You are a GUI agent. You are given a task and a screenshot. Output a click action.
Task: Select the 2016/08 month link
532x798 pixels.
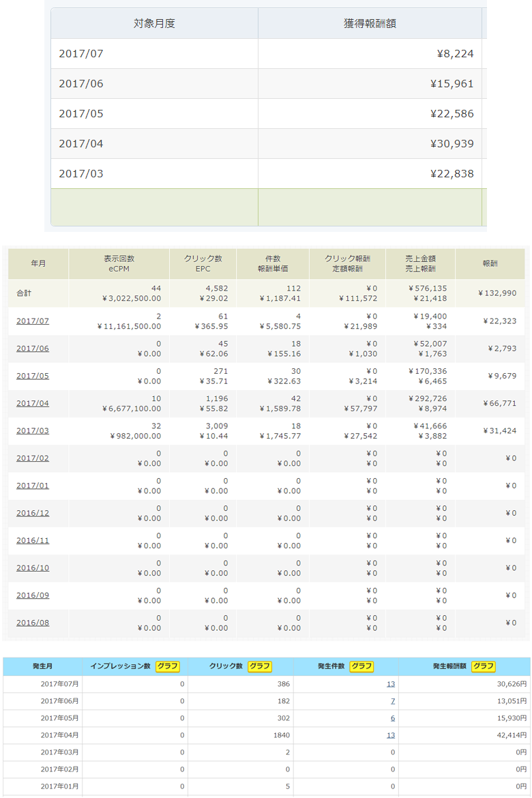coord(33,623)
